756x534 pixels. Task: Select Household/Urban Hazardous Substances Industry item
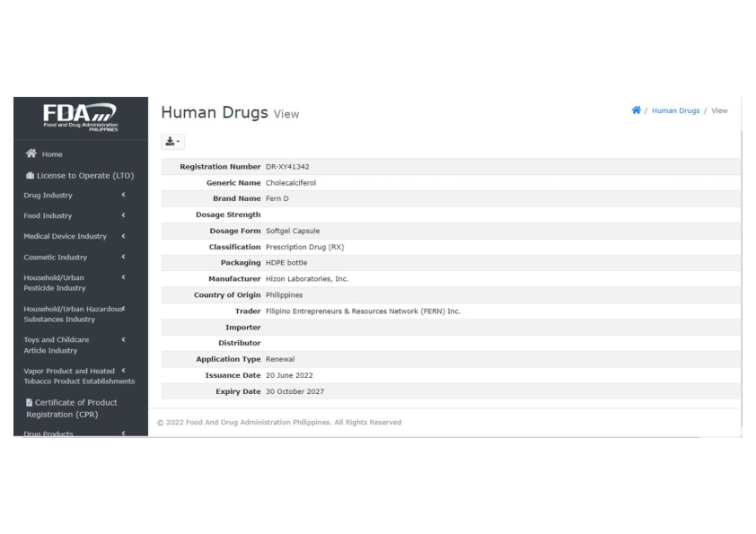73,314
